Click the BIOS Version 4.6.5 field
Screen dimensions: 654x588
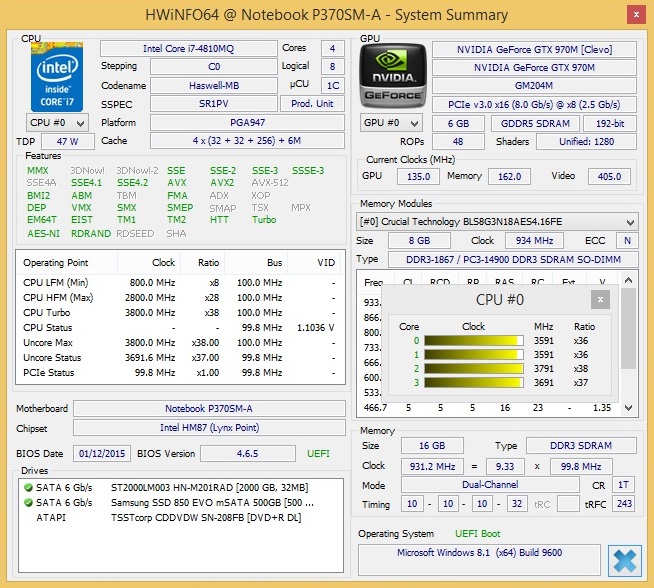[x=248, y=453]
